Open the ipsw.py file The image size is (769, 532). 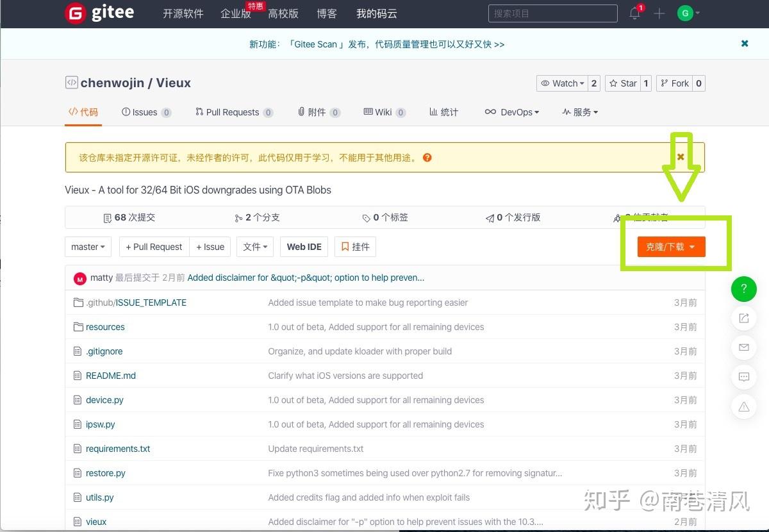[101, 424]
